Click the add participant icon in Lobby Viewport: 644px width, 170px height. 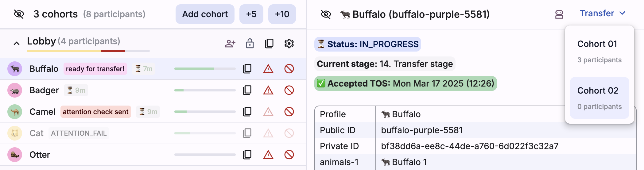click(x=230, y=44)
